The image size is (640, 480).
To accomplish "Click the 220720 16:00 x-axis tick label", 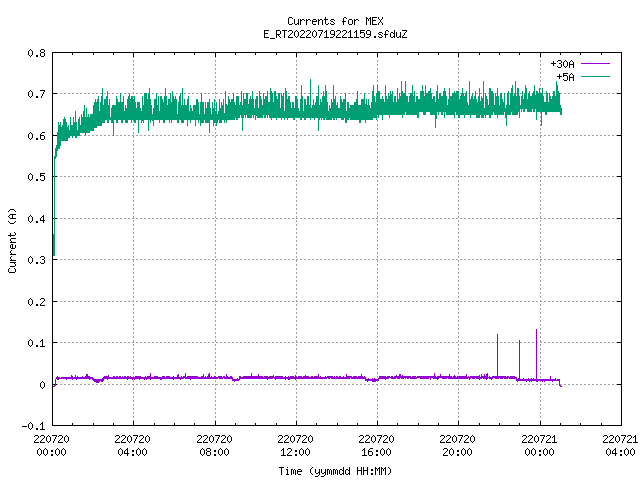I will click(x=376, y=445).
